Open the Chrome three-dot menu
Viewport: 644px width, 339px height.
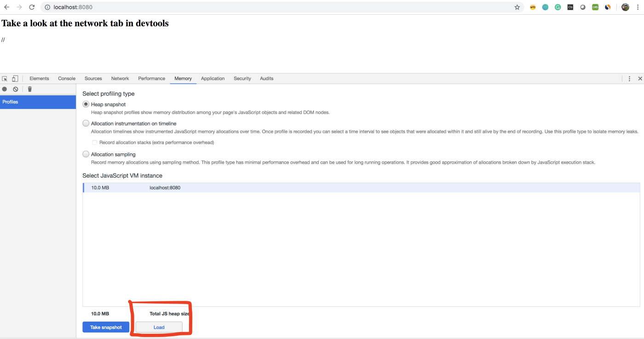(637, 7)
